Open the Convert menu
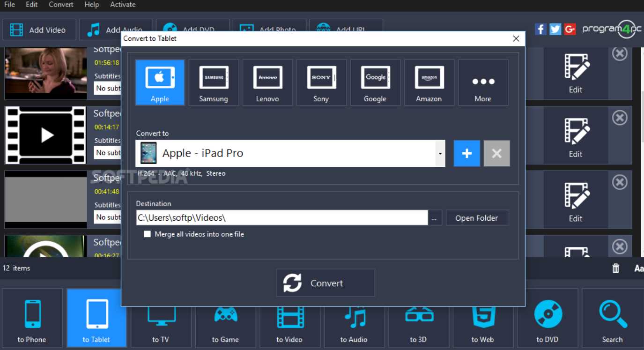644x350 pixels. point(61,5)
